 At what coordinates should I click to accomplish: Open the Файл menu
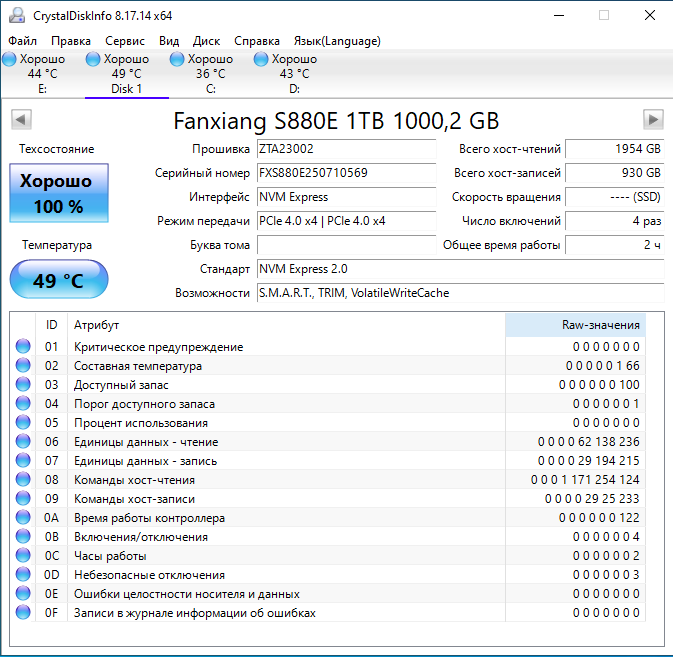[22, 41]
